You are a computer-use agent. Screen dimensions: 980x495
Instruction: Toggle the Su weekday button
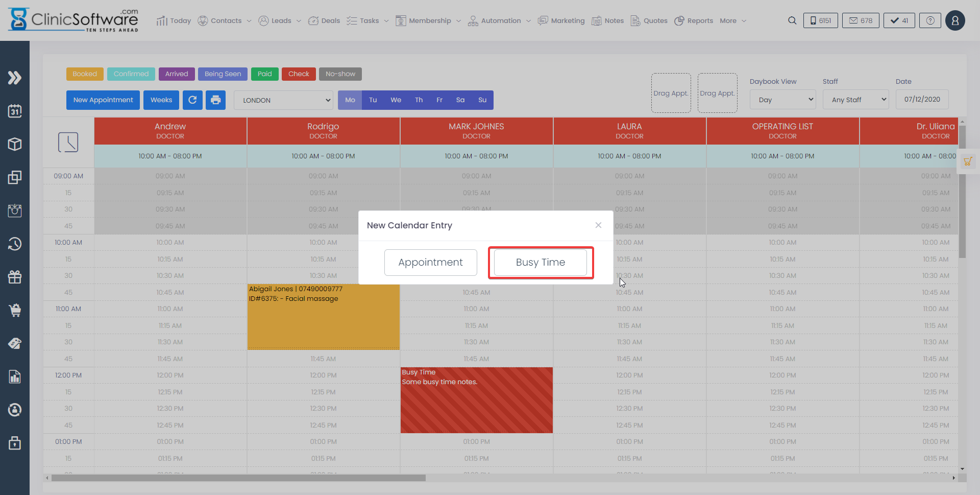click(482, 100)
